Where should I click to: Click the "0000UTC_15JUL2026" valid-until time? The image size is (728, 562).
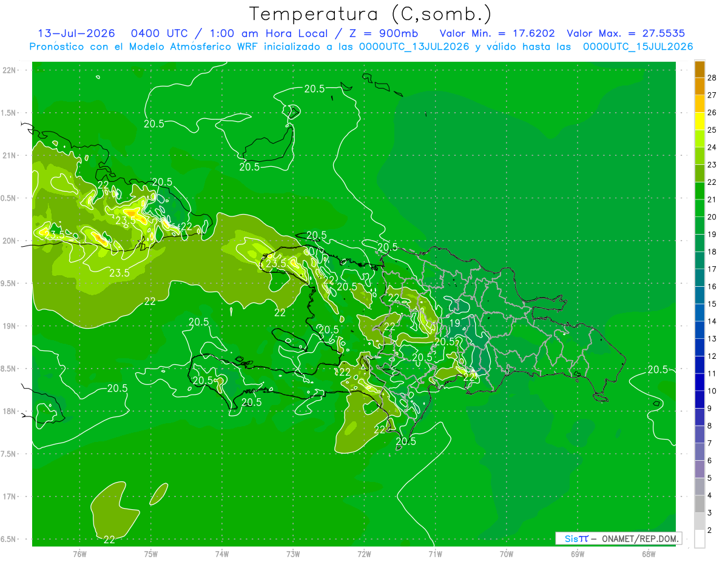638,47
